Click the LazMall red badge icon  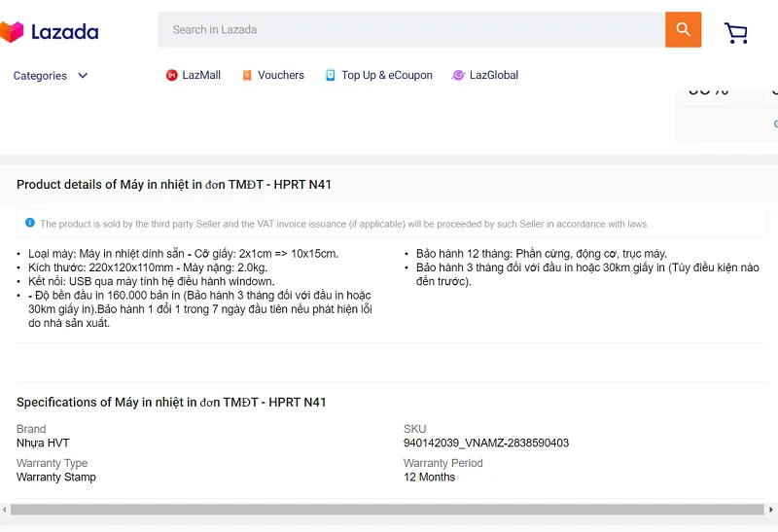(172, 75)
